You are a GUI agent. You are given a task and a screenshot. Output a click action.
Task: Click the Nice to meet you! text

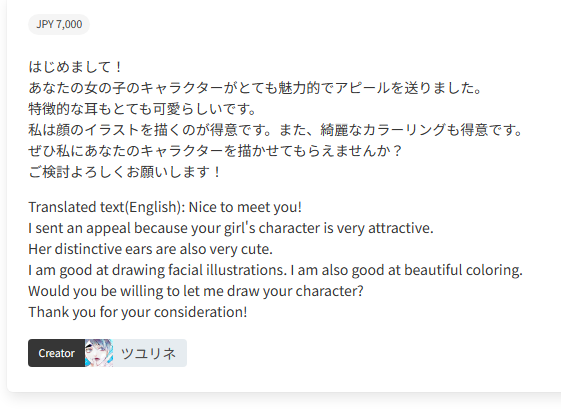(x=245, y=207)
